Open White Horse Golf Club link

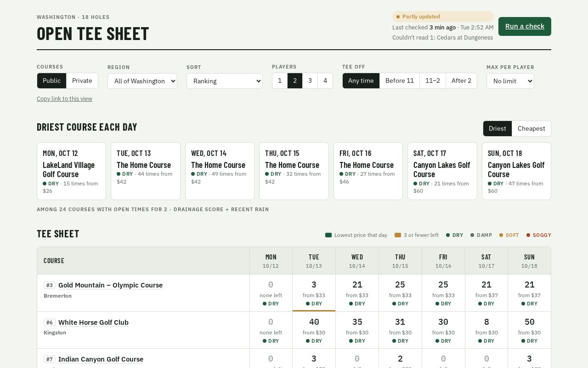pos(93,322)
